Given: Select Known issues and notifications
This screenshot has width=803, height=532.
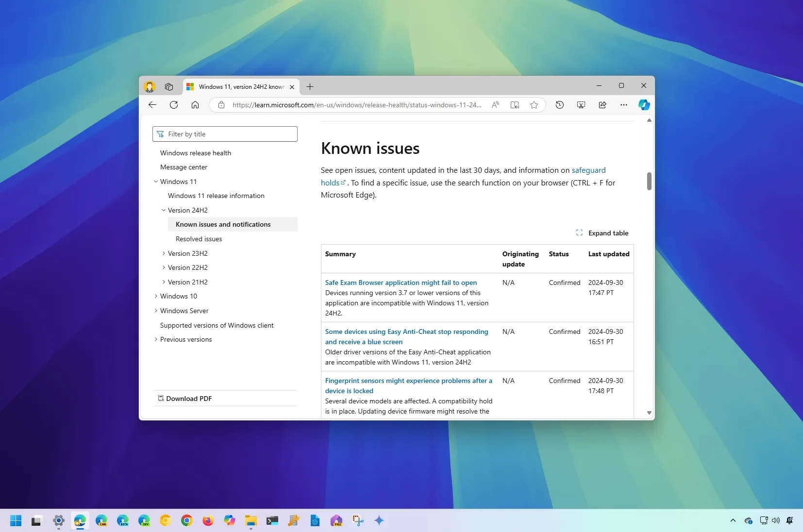Looking at the screenshot, I should pos(233,224).
